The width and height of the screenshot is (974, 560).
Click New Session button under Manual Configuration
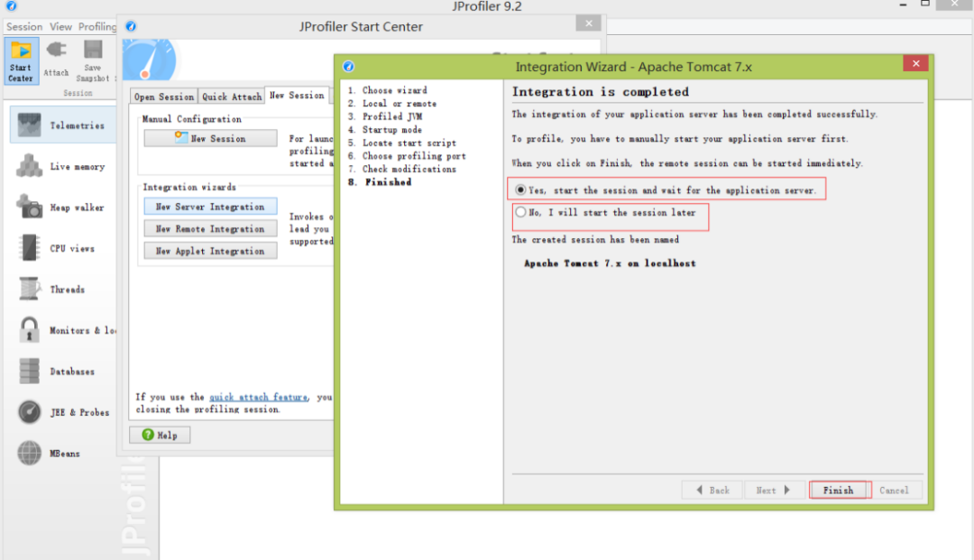point(210,139)
